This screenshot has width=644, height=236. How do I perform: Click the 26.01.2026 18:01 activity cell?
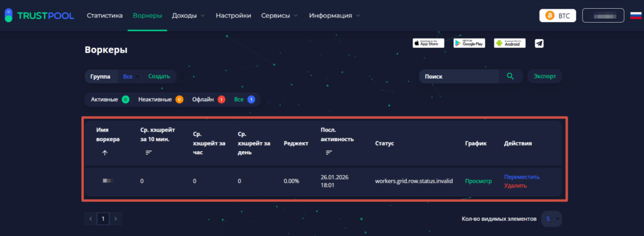click(x=334, y=181)
